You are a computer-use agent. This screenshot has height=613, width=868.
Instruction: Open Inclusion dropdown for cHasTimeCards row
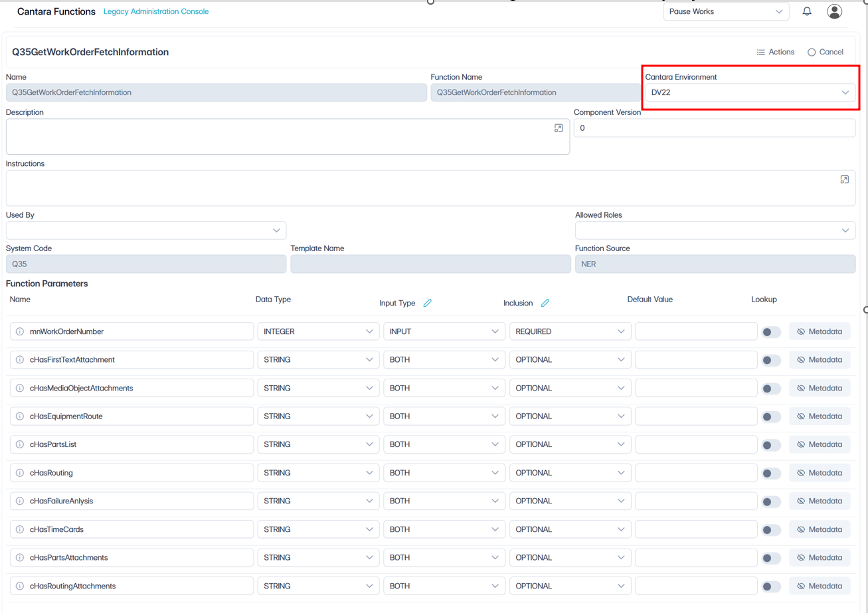point(570,529)
